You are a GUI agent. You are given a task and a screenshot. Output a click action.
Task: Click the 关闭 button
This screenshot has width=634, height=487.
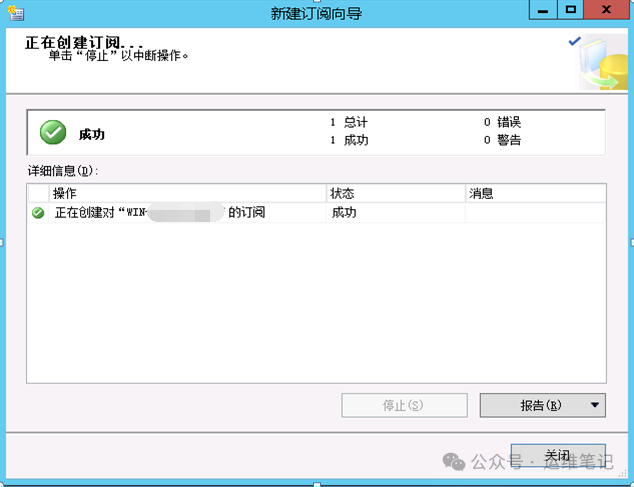click(x=558, y=456)
